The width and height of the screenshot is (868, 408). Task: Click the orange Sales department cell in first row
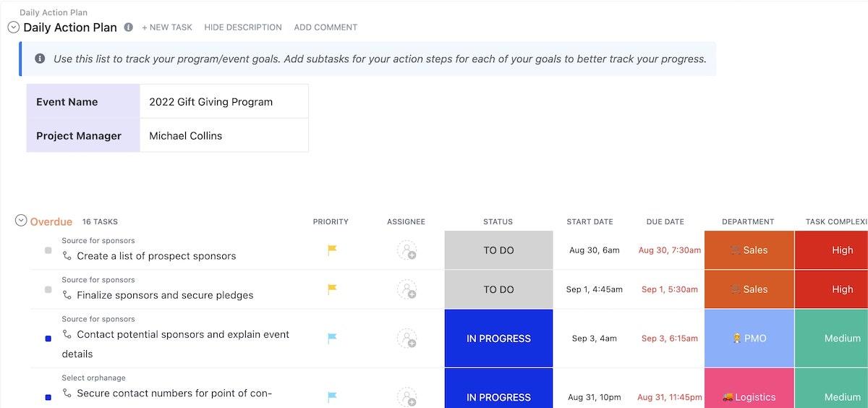coord(749,250)
